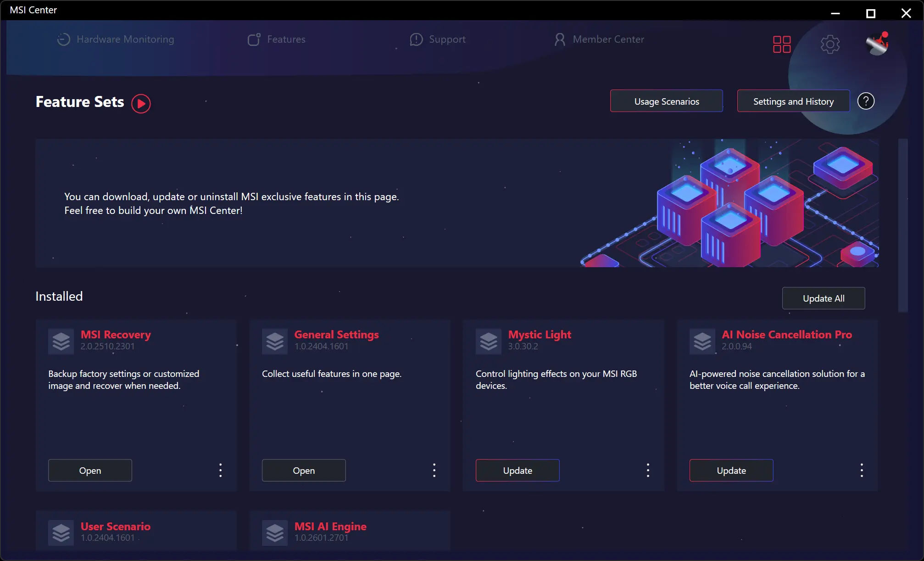Viewport: 924px width, 561px height.
Task: Click the Update All button
Action: (x=824, y=298)
